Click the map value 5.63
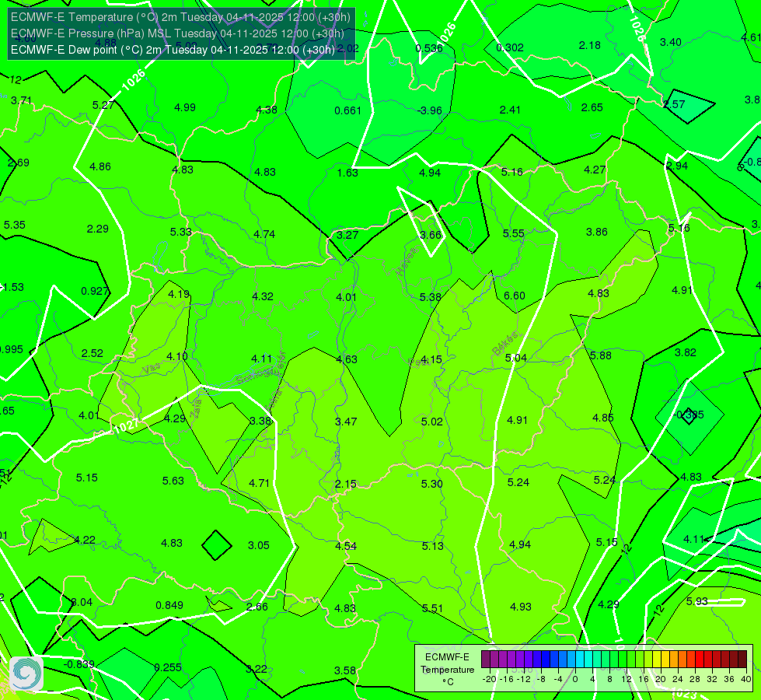761x700 pixels. point(173,481)
